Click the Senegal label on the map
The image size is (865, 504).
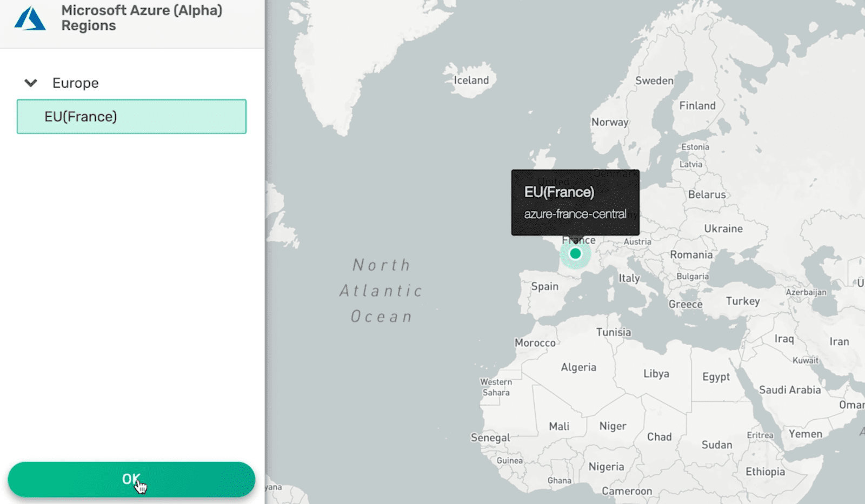click(490, 438)
